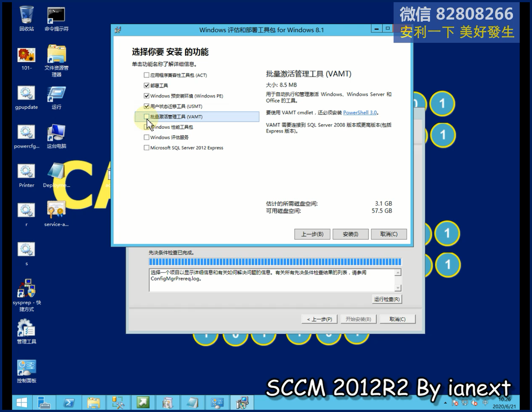
Task: Check the Windows 评估服务 checkbox
Action: coord(146,137)
